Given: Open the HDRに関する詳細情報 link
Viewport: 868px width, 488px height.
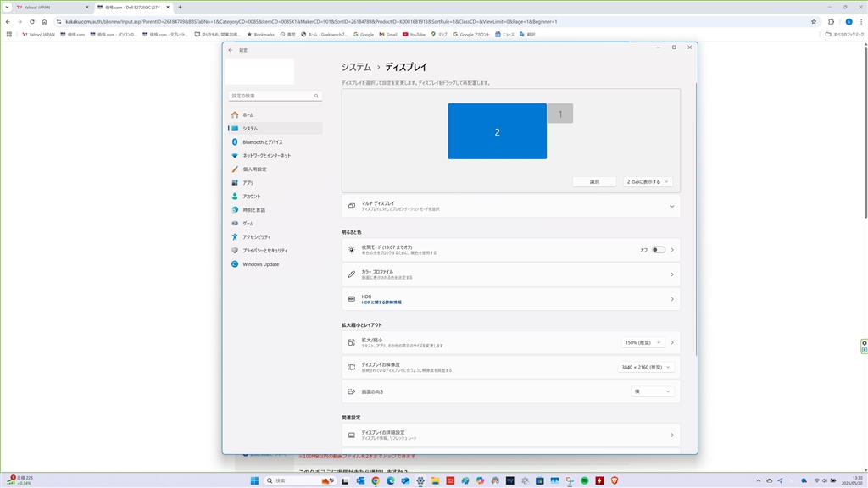Looking at the screenshot, I should 381,302.
